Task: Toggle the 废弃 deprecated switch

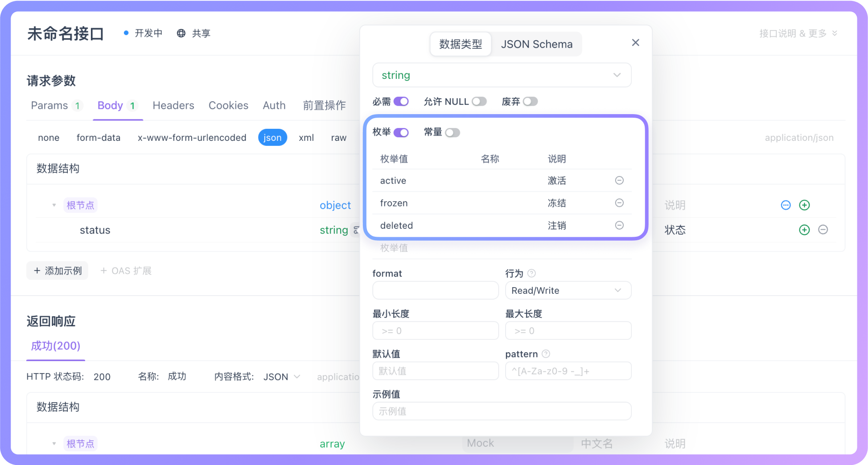Action: [531, 102]
